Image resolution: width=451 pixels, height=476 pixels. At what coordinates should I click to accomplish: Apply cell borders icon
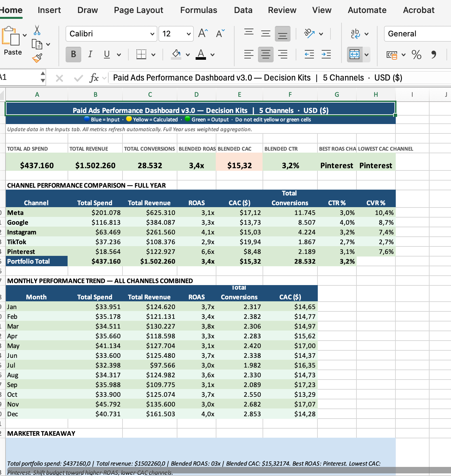141,54
